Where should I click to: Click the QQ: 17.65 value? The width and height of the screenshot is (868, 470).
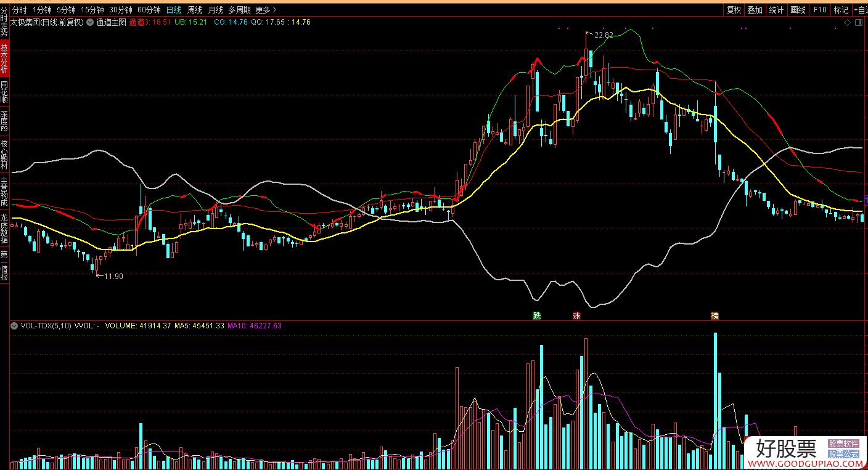268,22
